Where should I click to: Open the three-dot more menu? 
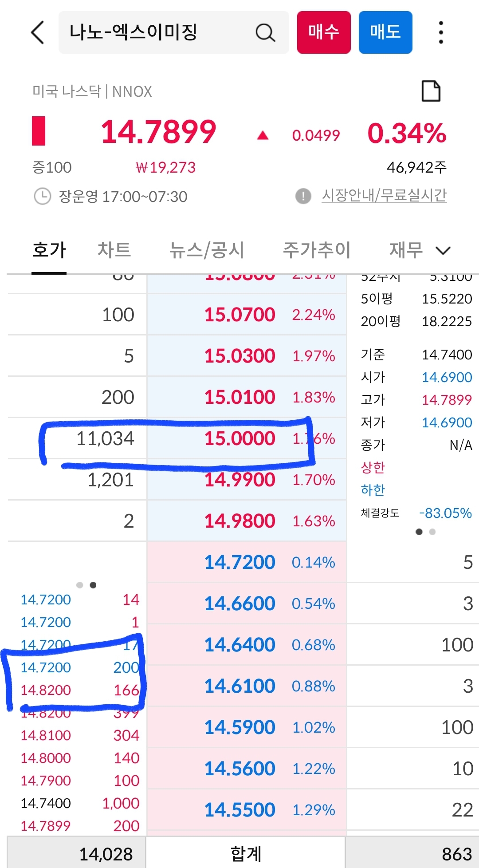[440, 32]
